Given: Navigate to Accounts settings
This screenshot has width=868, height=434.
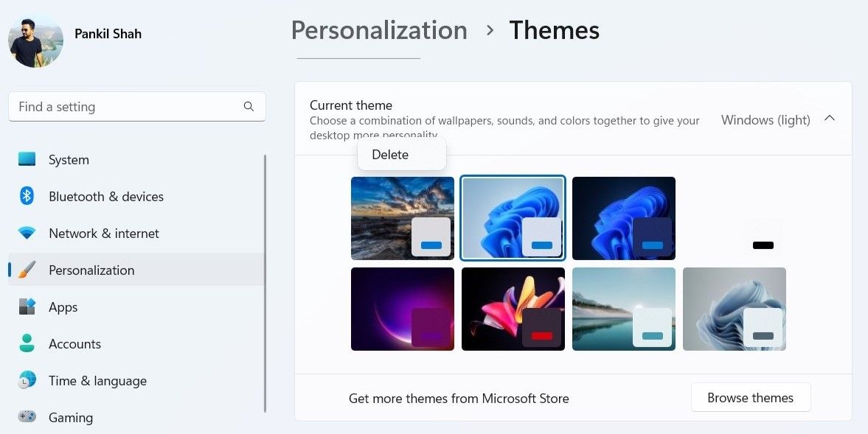Looking at the screenshot, I should [x=136, y=344].
